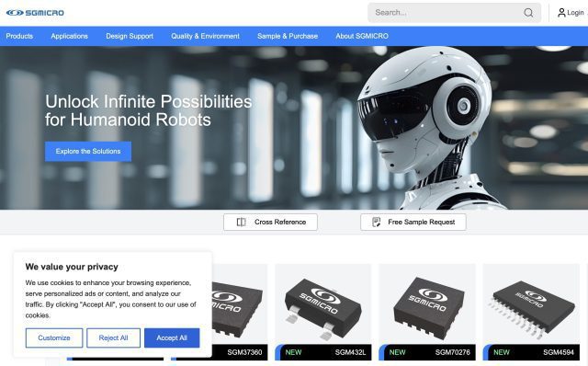The width and height of the screenshot is (588, 366).
Task: Click the SGM4594 product label
Action: click(x=559, y=352)
